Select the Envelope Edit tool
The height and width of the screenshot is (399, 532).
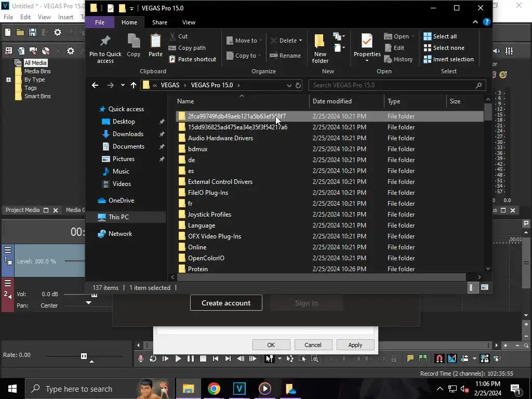(x=290, y=358)
